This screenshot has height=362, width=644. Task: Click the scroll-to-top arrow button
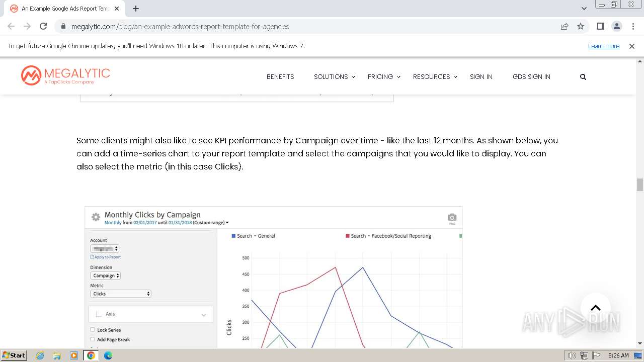click(596, 308)
